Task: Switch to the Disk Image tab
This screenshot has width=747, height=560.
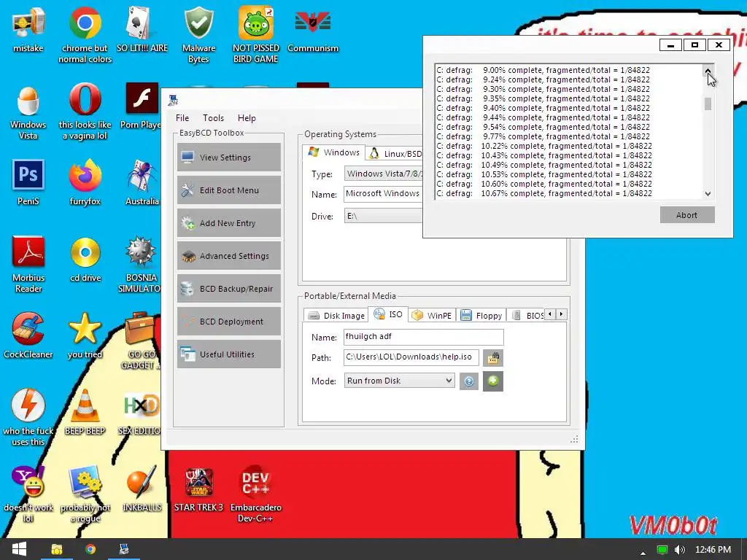Action: (x=336, y=315)
